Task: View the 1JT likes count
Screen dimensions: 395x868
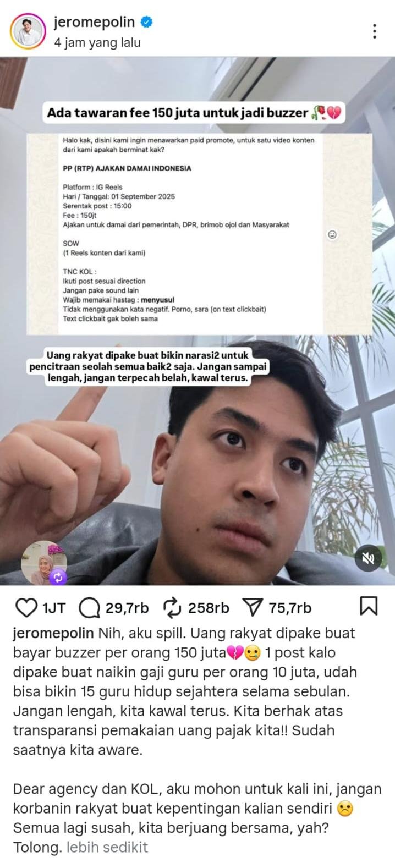Action: click(53, 608)
